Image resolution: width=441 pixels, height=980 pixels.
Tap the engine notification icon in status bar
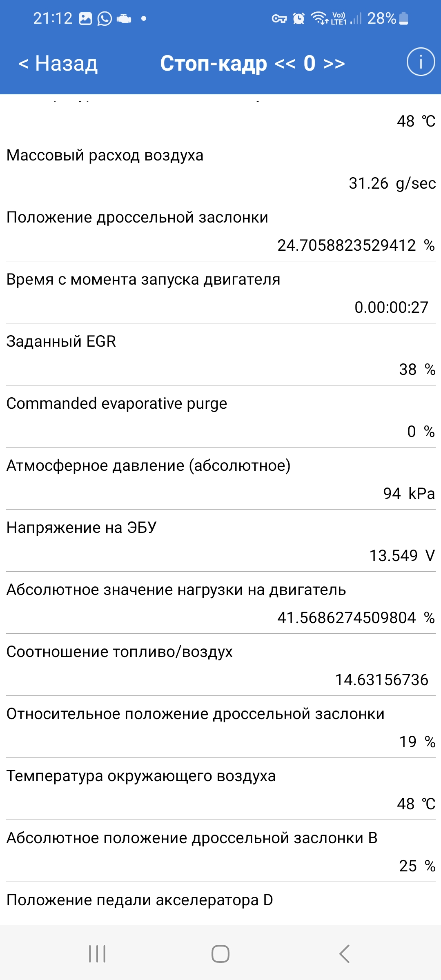pyautogui.click(x=124, y=19)
